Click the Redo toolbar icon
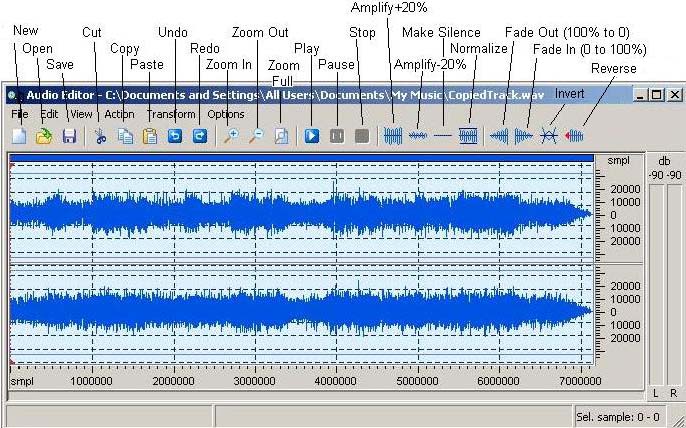686x428 pixels. 199,136
